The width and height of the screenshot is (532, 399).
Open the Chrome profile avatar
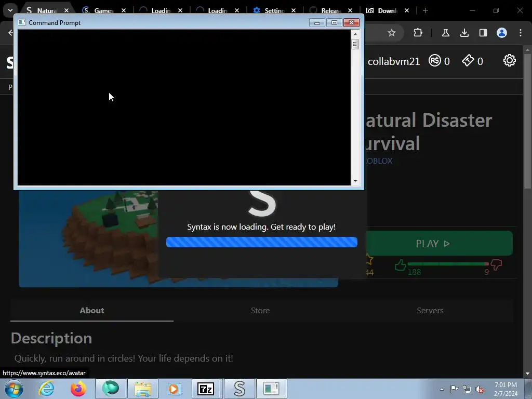502,33
